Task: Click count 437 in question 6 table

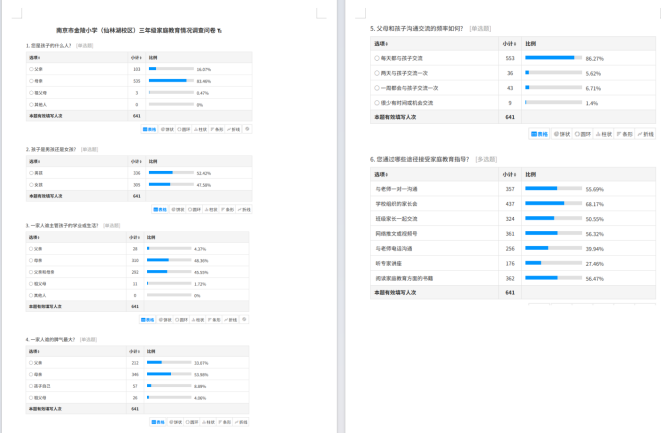Action: click(x=510, y=204)
